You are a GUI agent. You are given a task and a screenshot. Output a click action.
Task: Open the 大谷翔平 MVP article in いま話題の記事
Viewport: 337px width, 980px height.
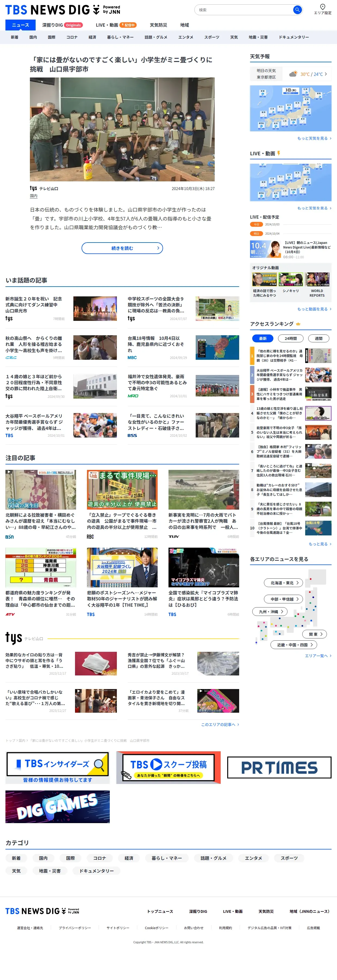(61, 425)
